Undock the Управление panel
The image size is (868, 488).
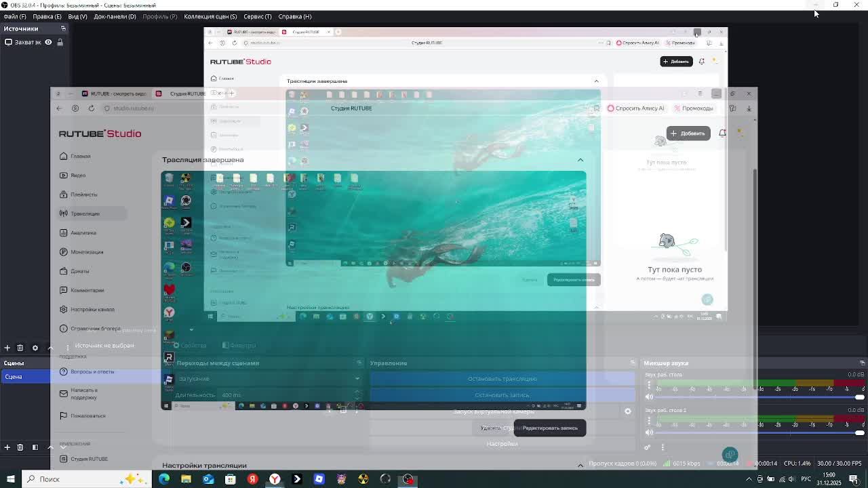[633, 363]
